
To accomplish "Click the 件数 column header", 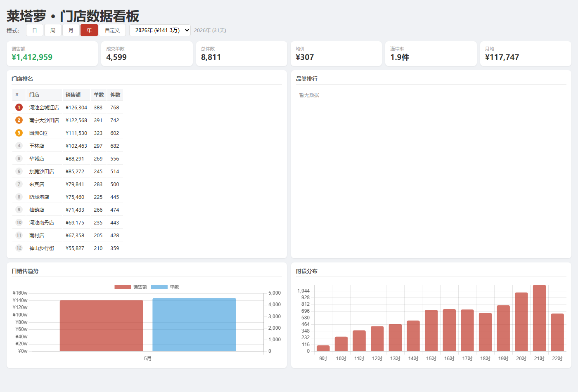I will (x=115, y=95).
